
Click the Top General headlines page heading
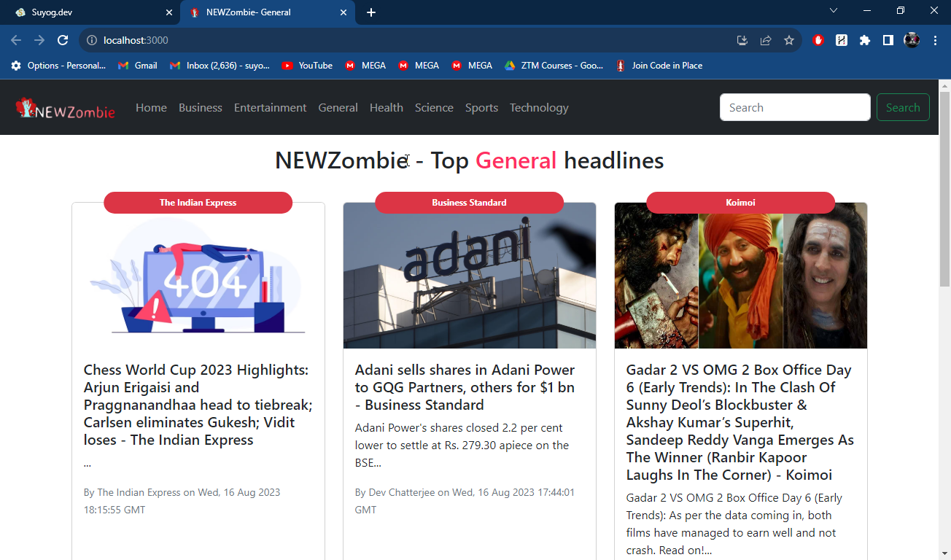(x=470, y=160)
